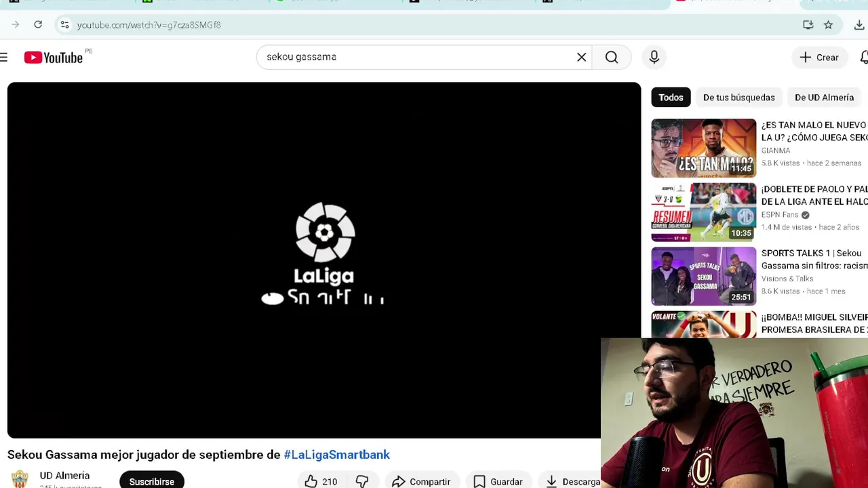Screen dimensions: 868x488
Task: Clear the search box with X icon
Action: (x=581, y=58)
